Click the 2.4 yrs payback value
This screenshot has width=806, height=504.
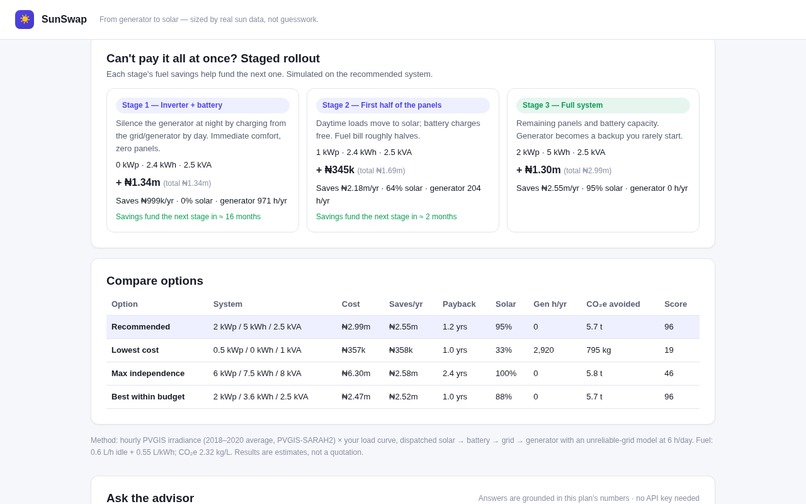click(x=455, y=373)
